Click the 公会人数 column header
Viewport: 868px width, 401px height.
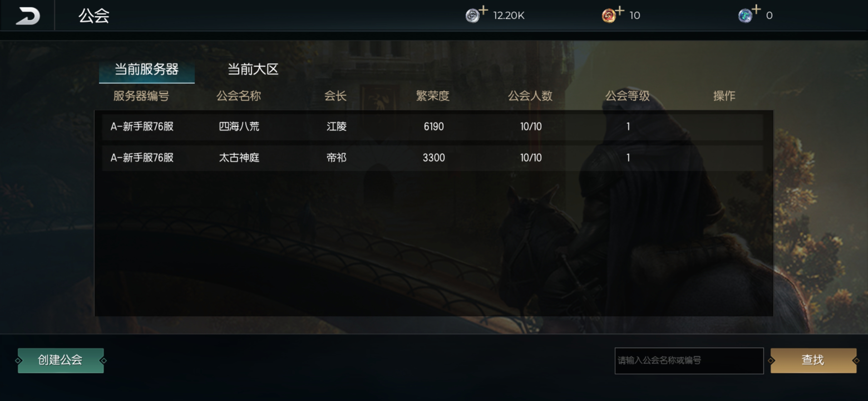(x=530, y=96)
